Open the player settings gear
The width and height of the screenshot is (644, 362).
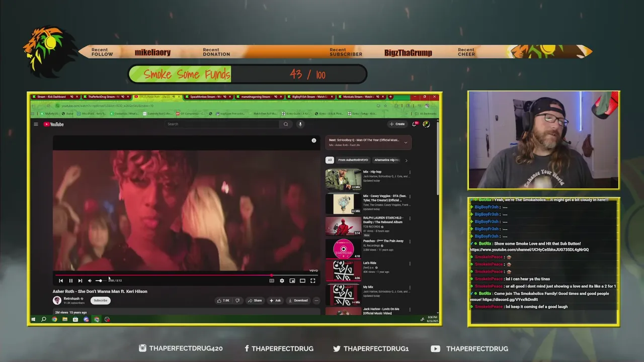click(x=282, y=281)
